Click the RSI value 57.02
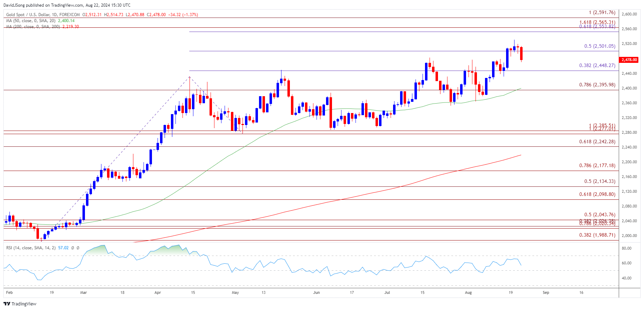This screenshot has width=644, height=310. [64, 248]
